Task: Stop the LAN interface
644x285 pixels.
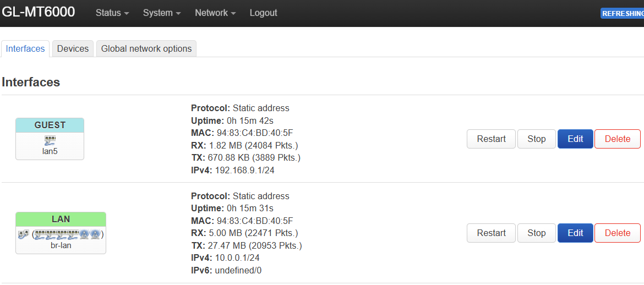Action: pyautogui.click(x=536, y=233)
